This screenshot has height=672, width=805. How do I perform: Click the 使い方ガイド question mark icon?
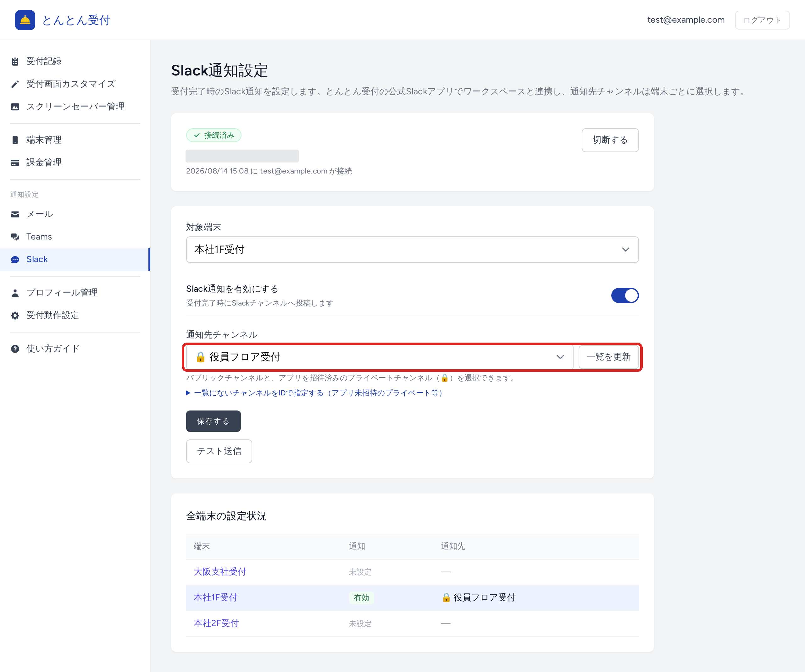point(15,349)
